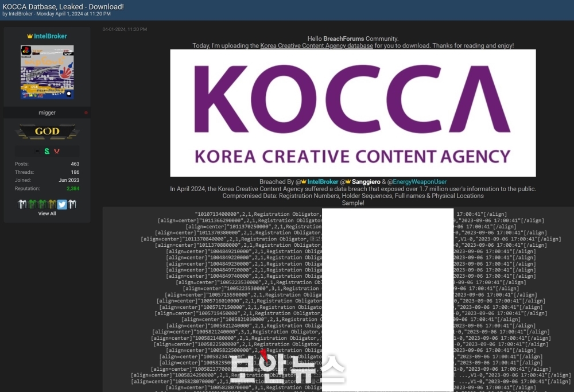Image resolution: width=574 pixels, height=392 pixels.
Task: Click the post timestamp '04-01-2024, 11:20 PM'
Action: (125, 29)
